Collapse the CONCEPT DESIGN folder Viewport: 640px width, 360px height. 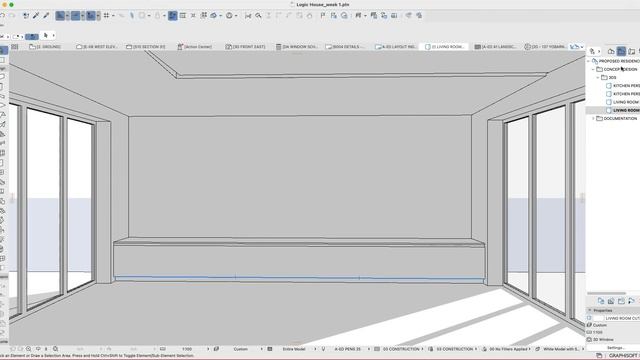point(593,69)
